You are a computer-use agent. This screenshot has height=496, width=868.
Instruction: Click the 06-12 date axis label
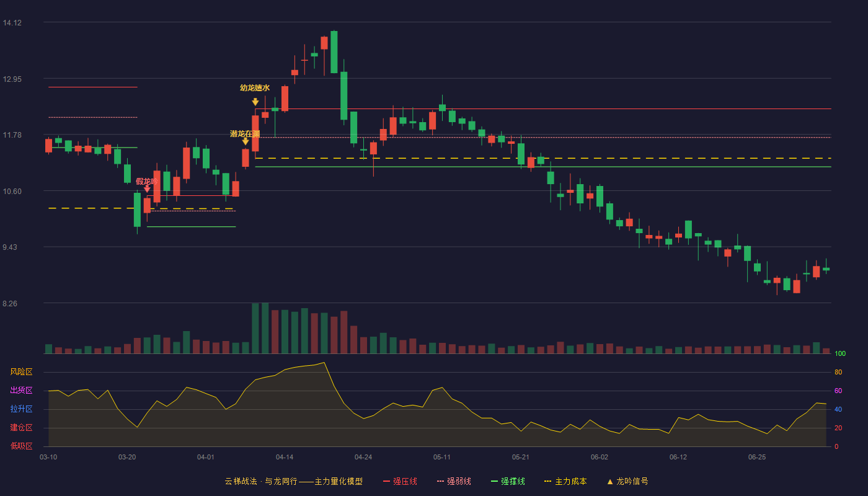coord(678,457)
